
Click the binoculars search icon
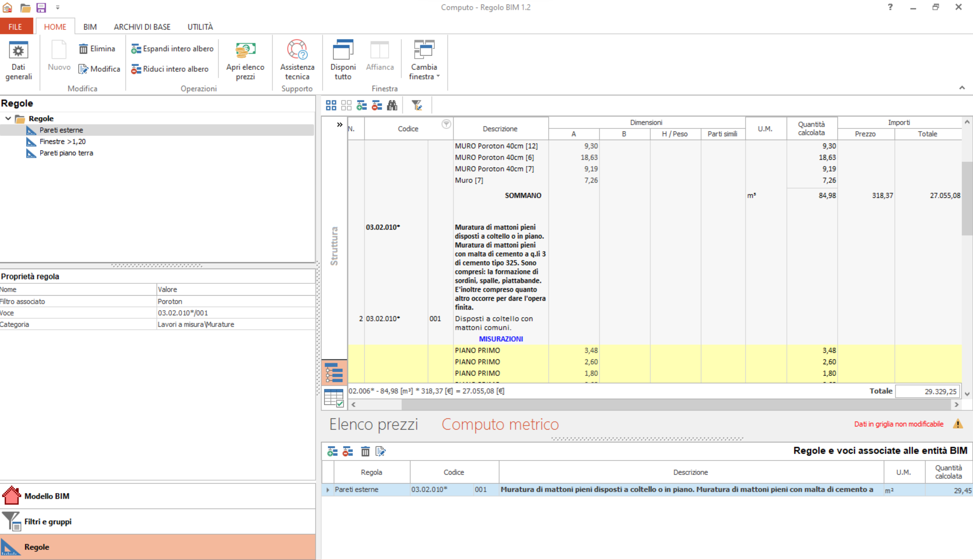point(392,105)
